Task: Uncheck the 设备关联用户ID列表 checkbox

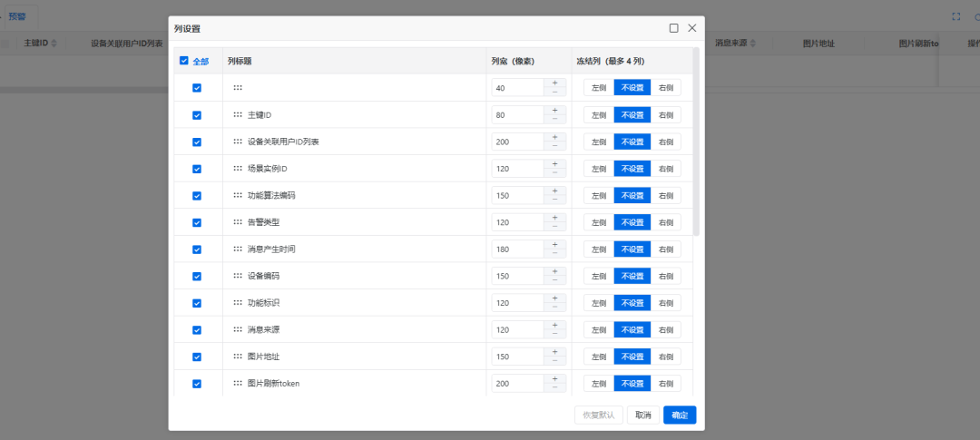Action: coord(197,142)
